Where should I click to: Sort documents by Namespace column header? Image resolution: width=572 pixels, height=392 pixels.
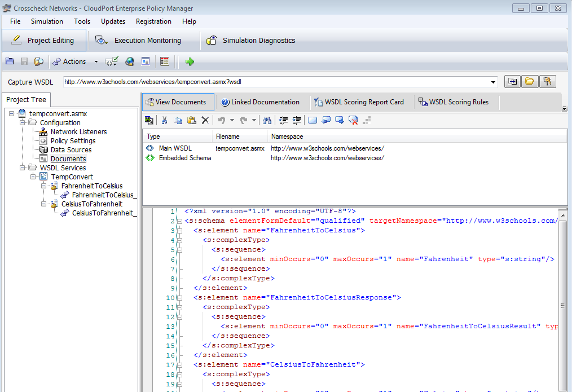click(x=417, y=136)
